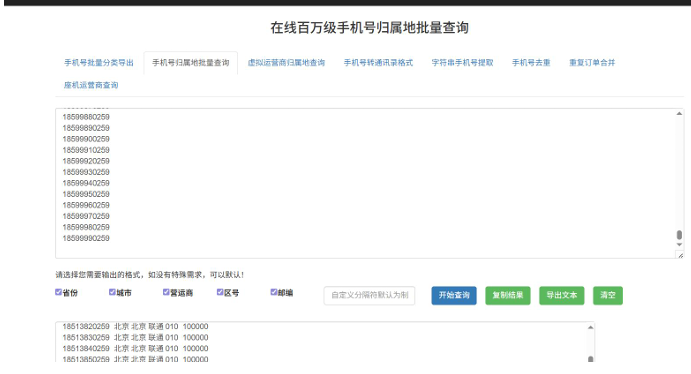The width and height of the screenshot is (691, 374).
Task: Click the number 18599930259 in input list
Action: 86,172
